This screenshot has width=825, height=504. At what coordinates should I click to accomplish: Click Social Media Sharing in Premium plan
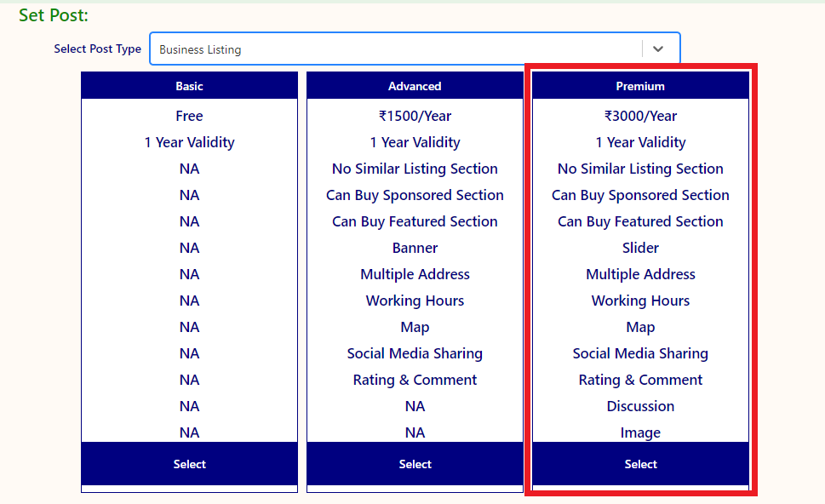(x=640, y=353)
